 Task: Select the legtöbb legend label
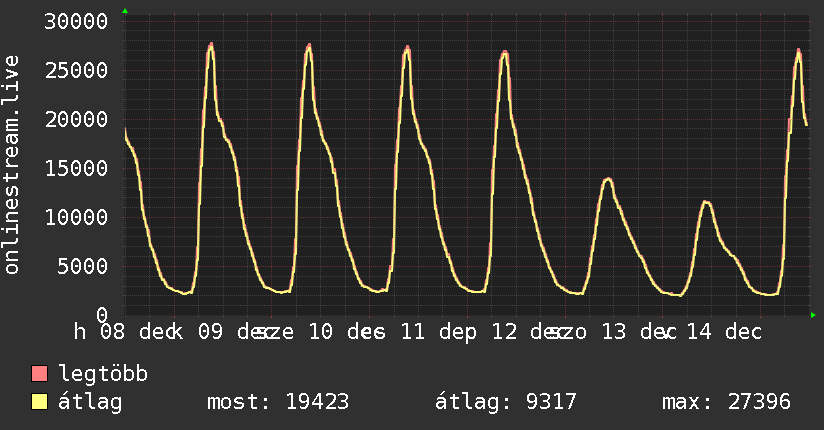pos(103,374)
